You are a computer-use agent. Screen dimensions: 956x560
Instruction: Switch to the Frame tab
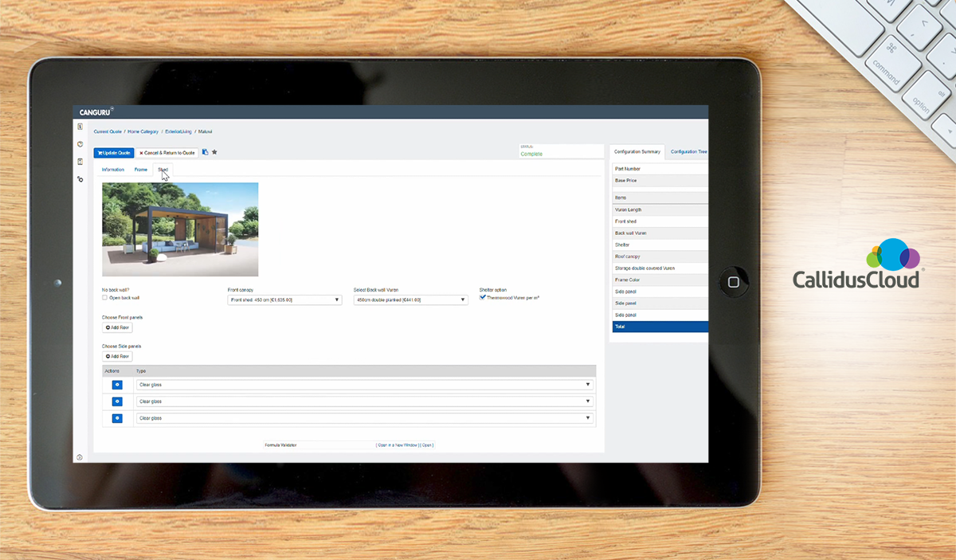coord(141,170)
